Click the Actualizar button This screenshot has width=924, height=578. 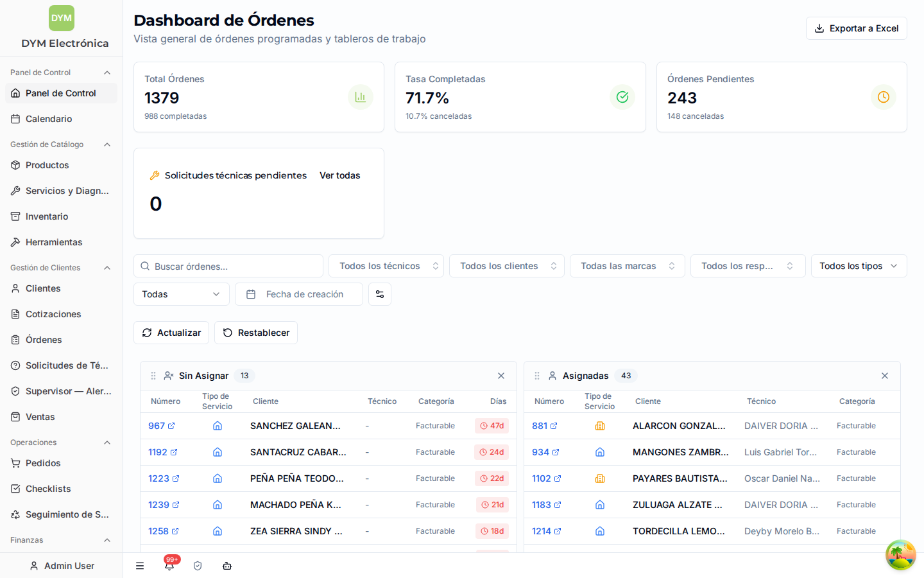tap(171, 333)
